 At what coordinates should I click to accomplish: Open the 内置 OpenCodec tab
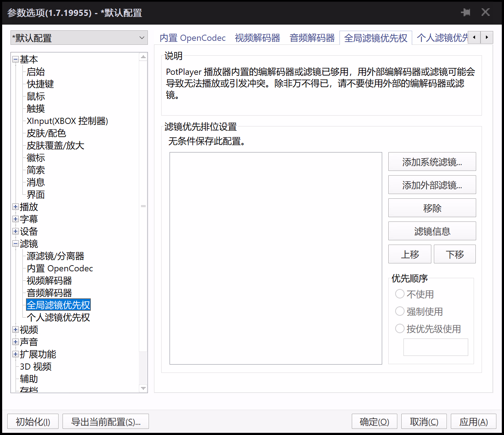click(x=192, y=38)
